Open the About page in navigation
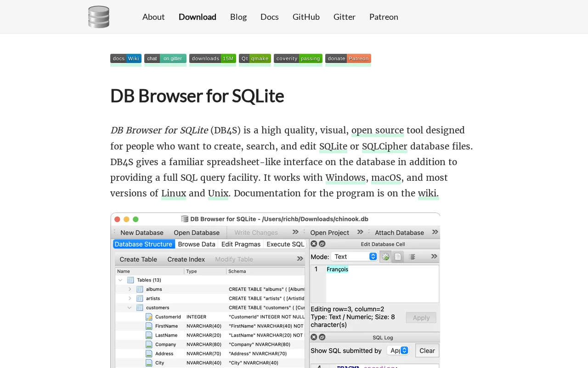The width and height of the screenshot is (588, 368). pos(153,17)
